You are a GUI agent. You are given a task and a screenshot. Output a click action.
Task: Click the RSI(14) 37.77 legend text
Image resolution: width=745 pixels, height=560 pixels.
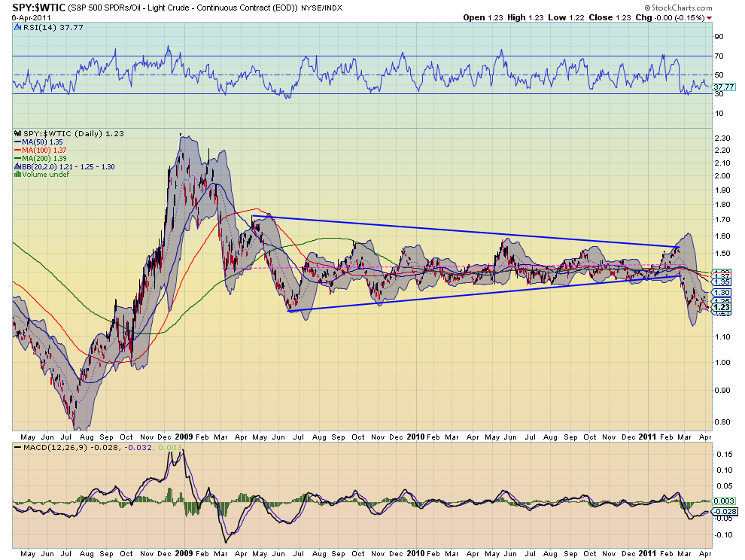point(53,28)
